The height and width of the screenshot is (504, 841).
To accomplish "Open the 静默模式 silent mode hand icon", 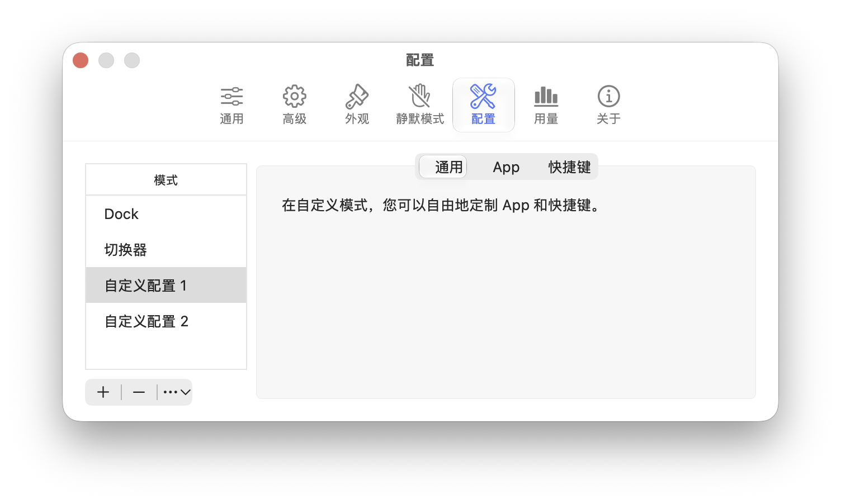I will [420, 105].
